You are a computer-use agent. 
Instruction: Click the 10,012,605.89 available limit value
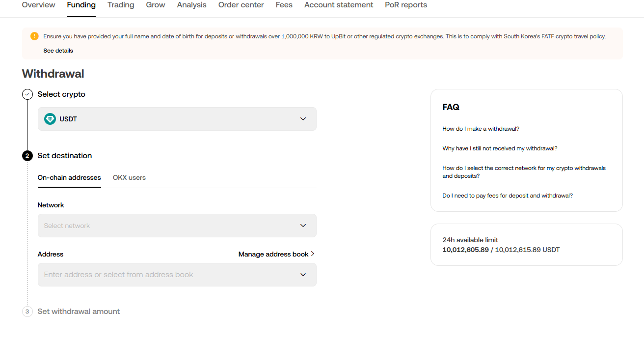pos(466,250)
